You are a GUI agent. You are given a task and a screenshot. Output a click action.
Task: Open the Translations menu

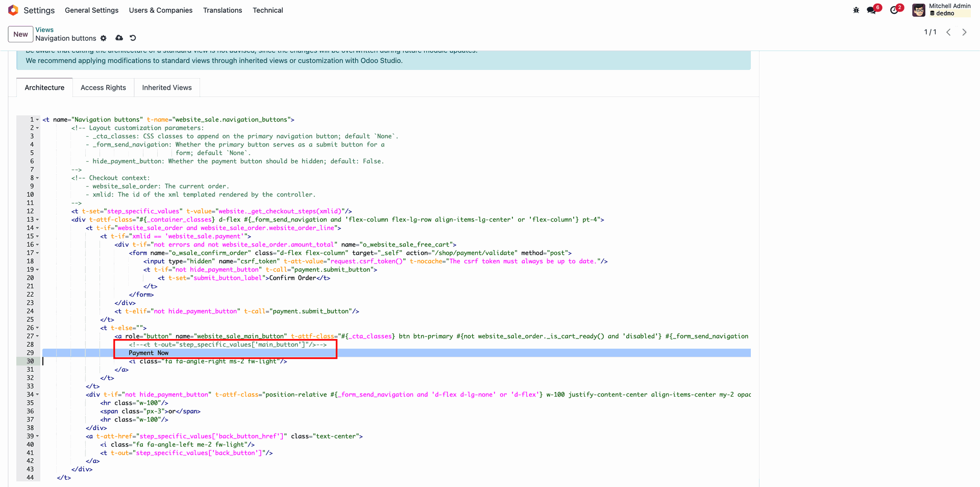tap(223, 10)
